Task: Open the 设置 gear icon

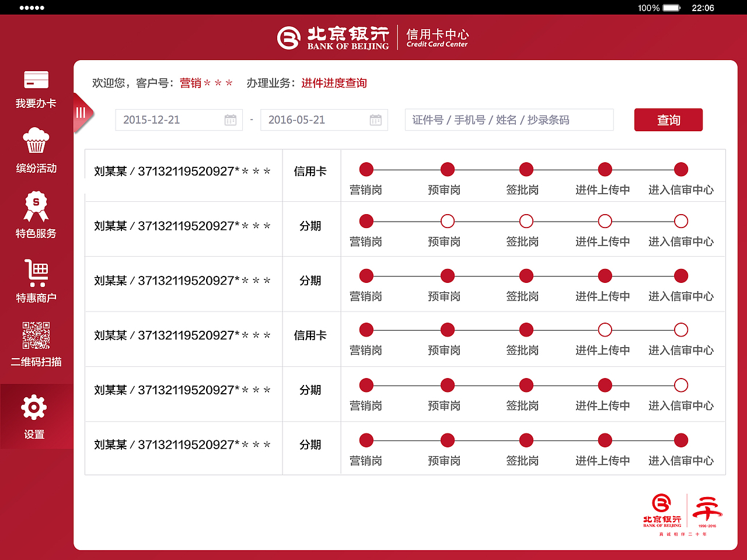Action: click(x=34, y=407)
